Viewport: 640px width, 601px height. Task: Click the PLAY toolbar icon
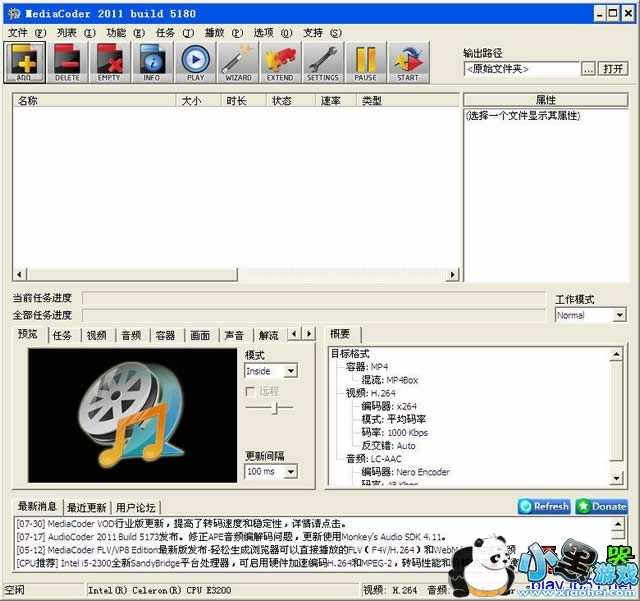[x=195, y=62]
